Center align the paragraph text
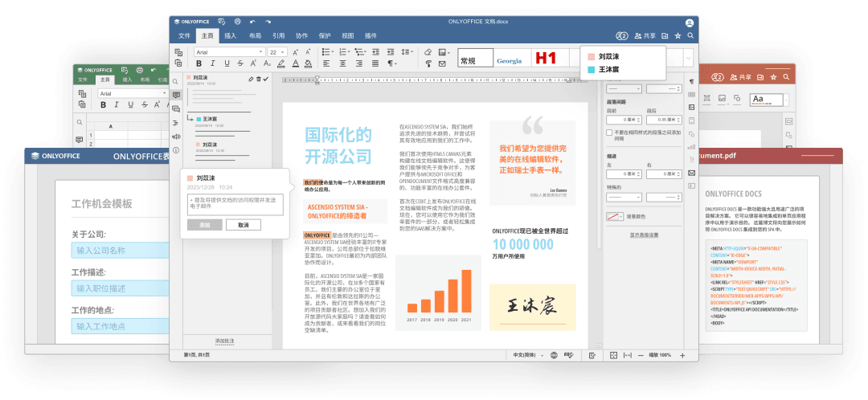The height and width of the screenshot is (400, 868). click(x=342, y=63)
